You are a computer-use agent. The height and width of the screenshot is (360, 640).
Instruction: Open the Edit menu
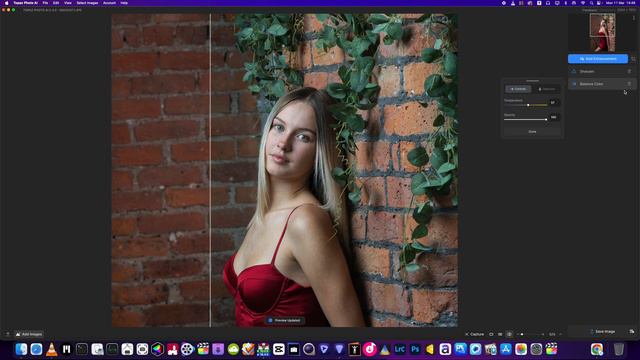(56, 3)
